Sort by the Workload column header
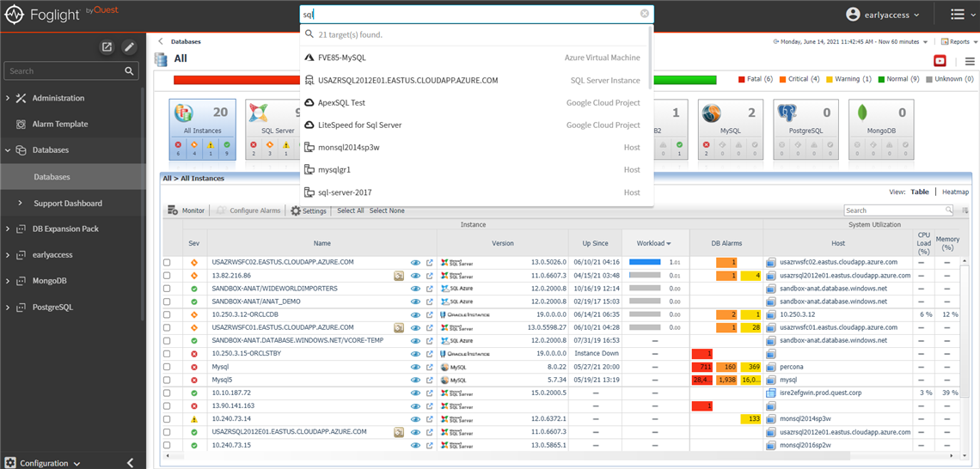Viewport: 980px width, 469px height. (653, 243)
